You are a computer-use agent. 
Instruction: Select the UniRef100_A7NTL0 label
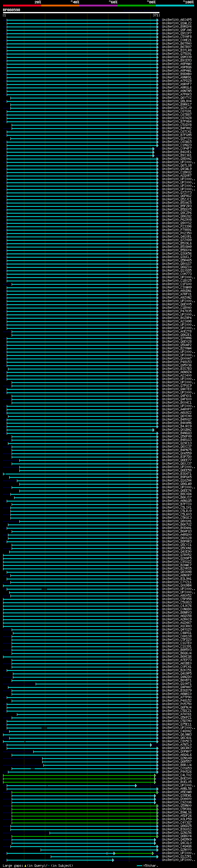click(177, 745)
